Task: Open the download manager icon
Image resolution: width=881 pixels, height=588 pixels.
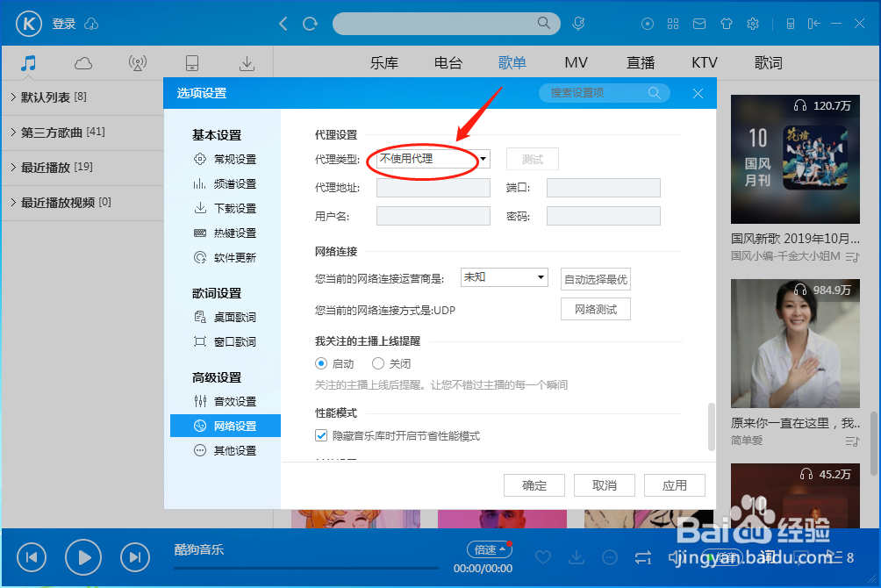Action: click(247, 62)
